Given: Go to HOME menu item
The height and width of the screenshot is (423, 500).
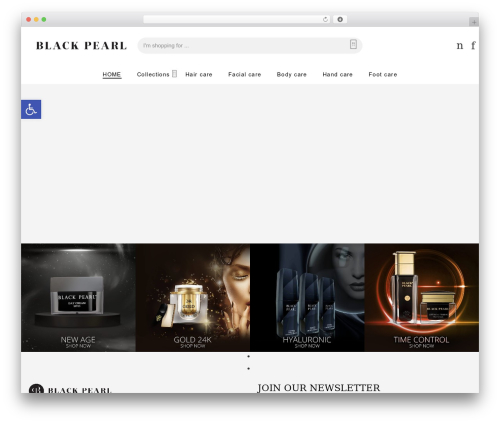Looking at the screenshot, I should (x=112, y=74).
